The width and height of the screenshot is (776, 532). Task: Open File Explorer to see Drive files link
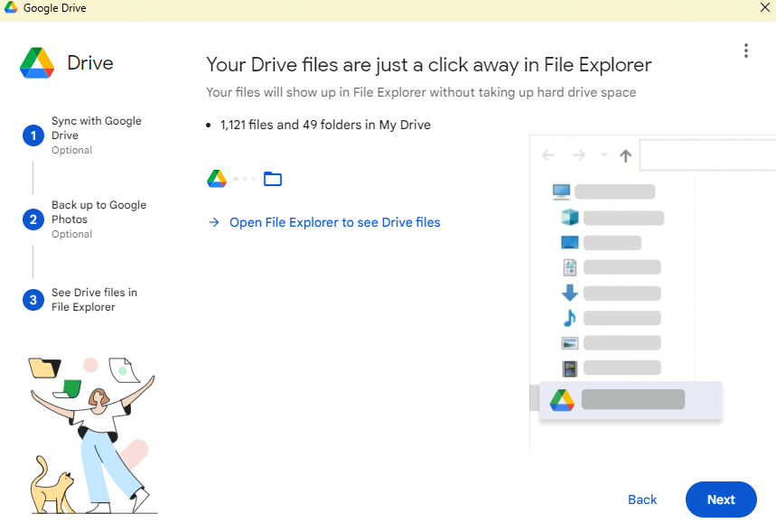pos(334,222)
